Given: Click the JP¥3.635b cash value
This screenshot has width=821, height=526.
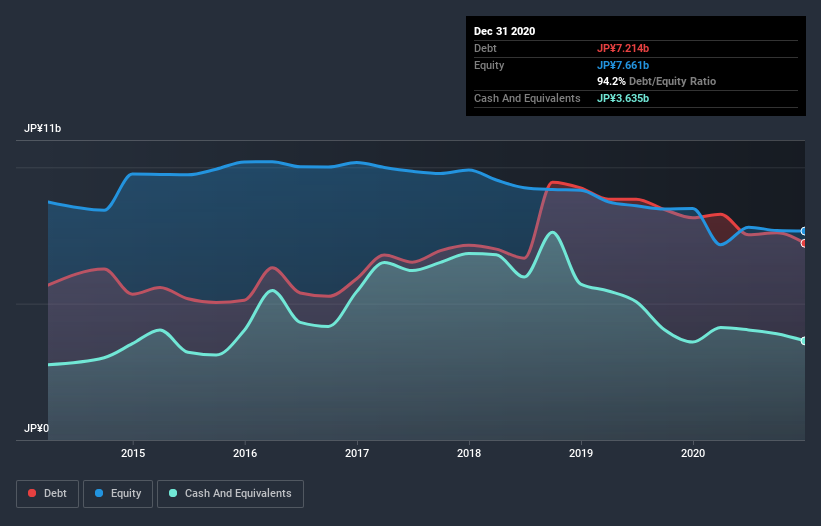Looking at the screenshot, I should pos(623,98).
